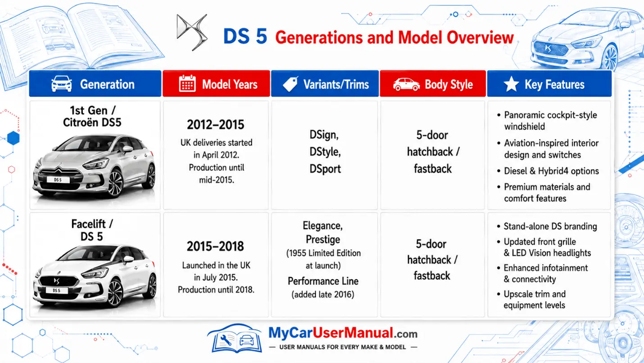
Task: Select the Key Features column header
Action: [x=549, y=84]
